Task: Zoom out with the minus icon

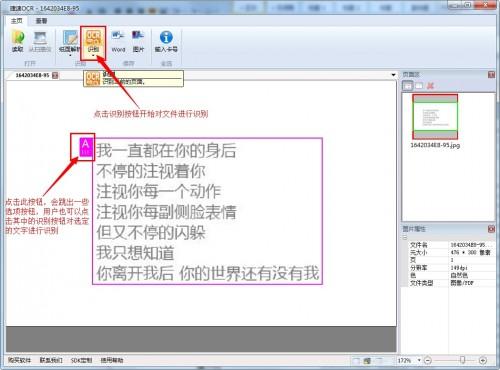Action: pyautogui.click(x=428, y=360)
